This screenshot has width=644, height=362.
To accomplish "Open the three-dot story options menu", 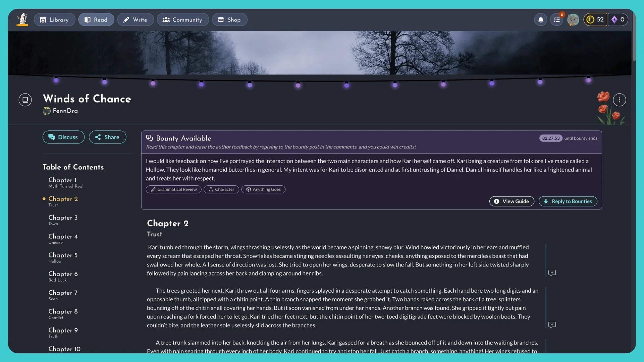I will [x=619, y=100].
